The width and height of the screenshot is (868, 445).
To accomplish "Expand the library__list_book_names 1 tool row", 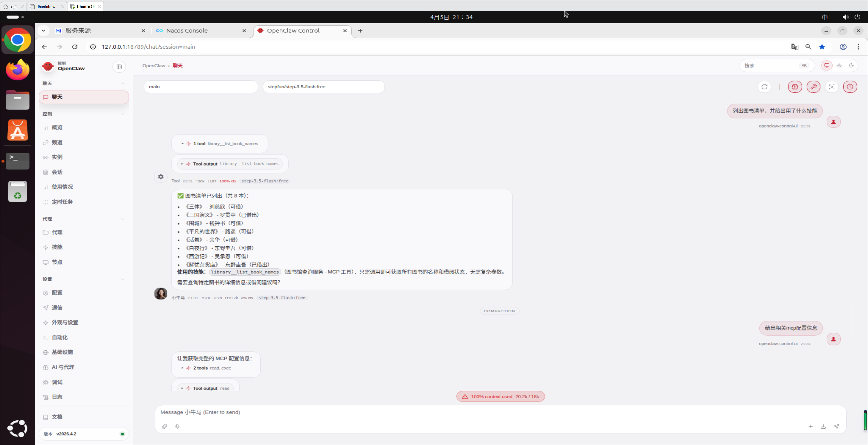I will pos(220,144).
